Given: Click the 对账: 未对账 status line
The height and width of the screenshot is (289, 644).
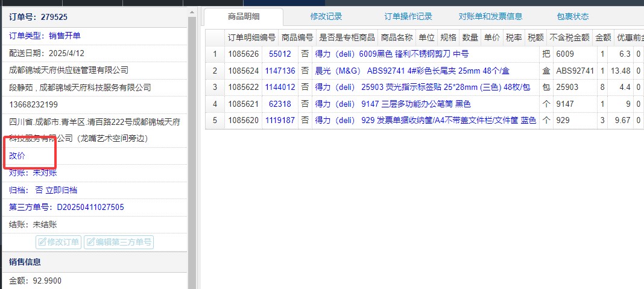Looking at the screenshot, I should coord(33,173).
